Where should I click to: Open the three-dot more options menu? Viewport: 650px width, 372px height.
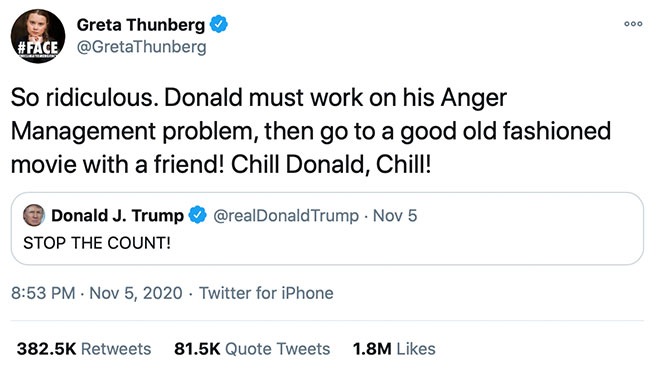click(633, 24)
